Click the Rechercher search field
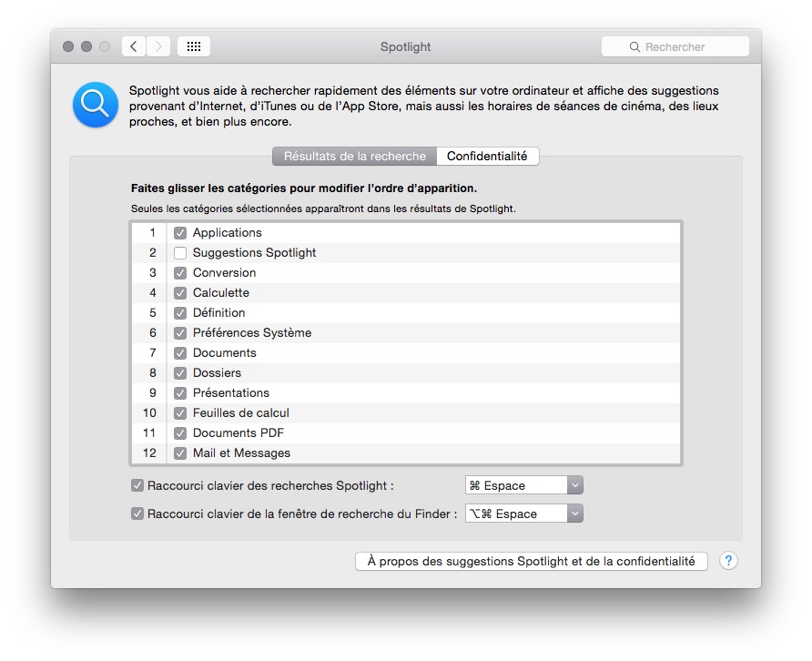This screenshot has height=661, width=812. click(x=675, y=46)
